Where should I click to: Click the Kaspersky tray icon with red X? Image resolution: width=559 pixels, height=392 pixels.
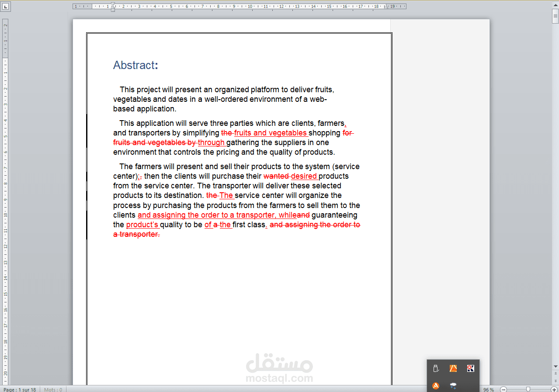click(470, 368)
